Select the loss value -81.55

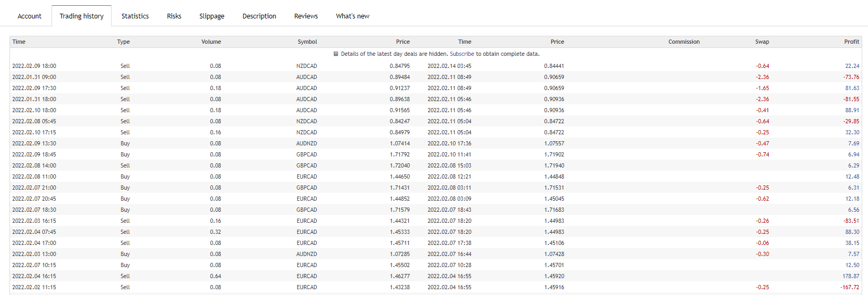pyautogui.click(x=851, y=99)
